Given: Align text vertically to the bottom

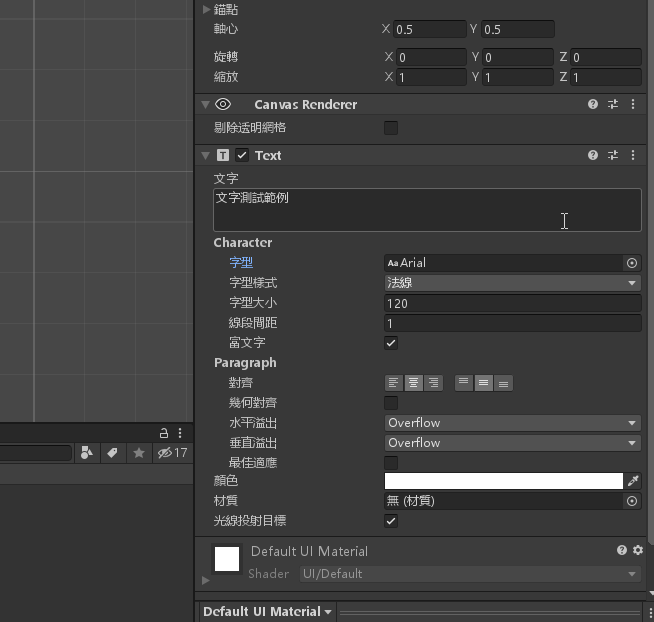Looking at the screenshot, I should click(504, 383).
